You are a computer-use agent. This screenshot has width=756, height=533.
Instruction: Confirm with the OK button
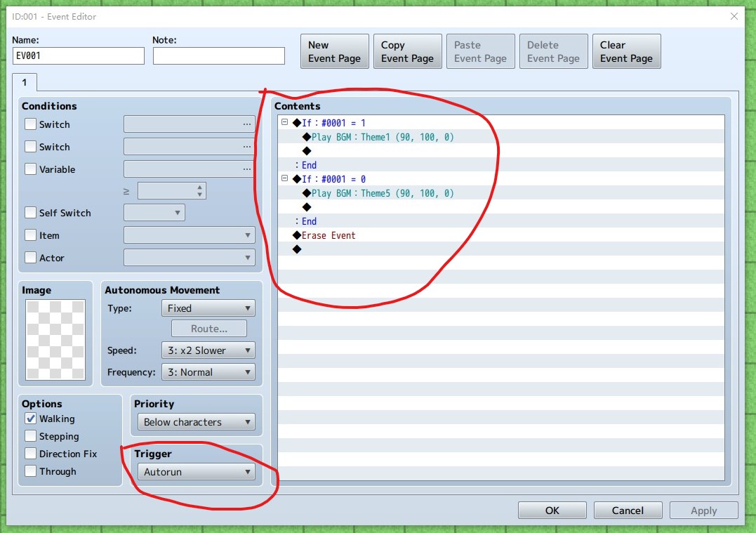coord(552,511)
